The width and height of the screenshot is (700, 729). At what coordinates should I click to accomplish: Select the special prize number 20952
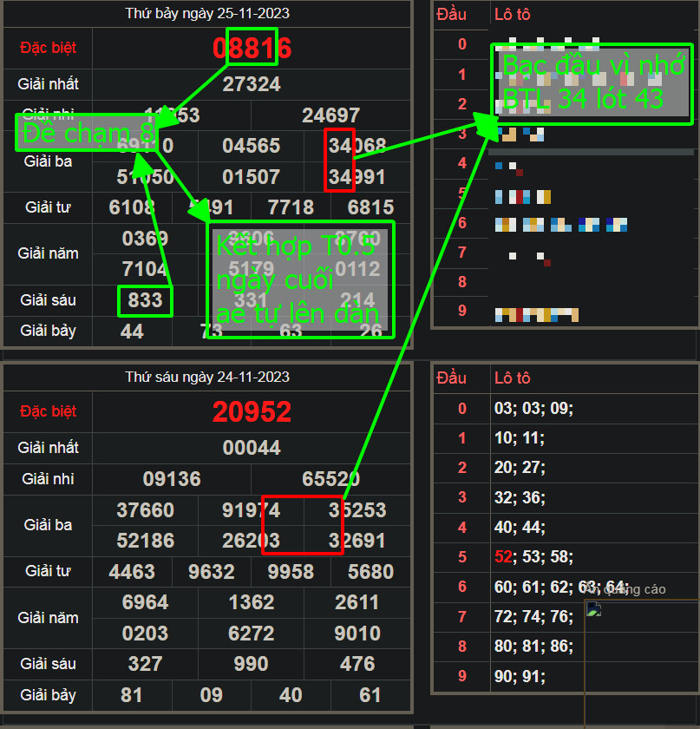252,412
